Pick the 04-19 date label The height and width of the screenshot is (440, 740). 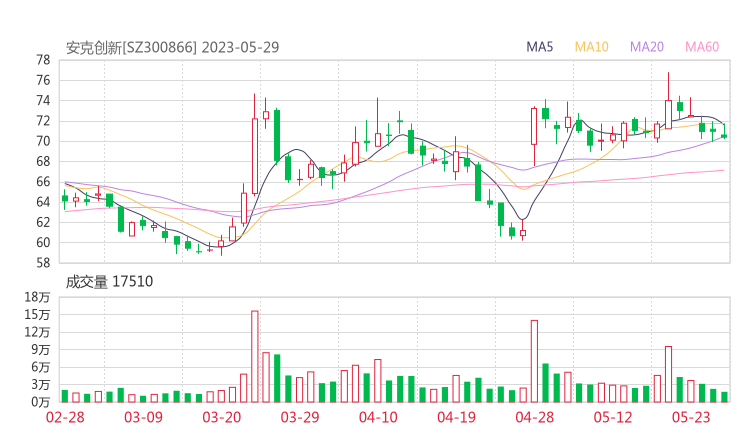(456, 417)
